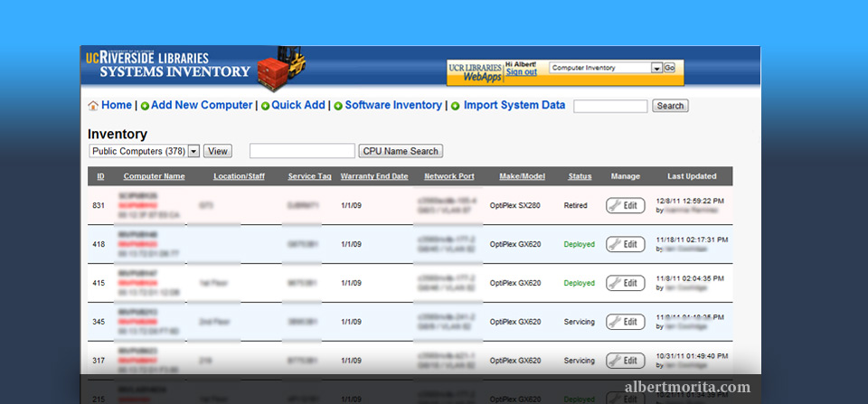Click the top search input box
Viewport: 868px width, 404px height.
(x=610, y=106)
